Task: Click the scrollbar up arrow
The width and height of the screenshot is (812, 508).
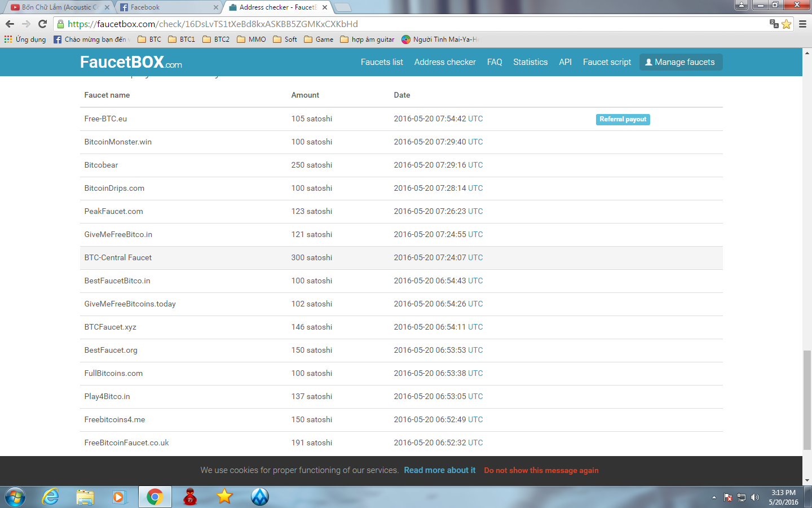Action: point(807,53)
